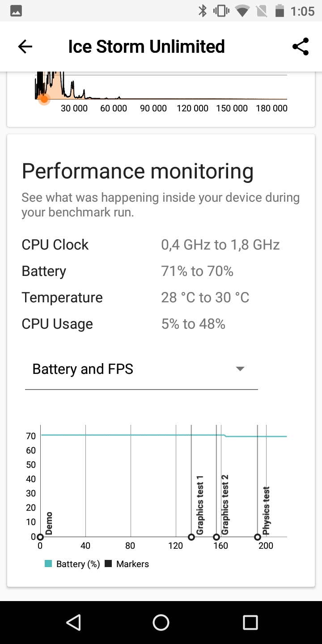322x644 pixels.
Task: Tap the Bluetooth status icon
Action: click(x=203, y=11)
